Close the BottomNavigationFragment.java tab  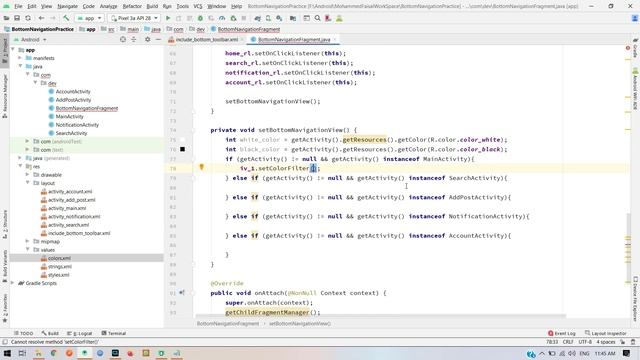click(335, 40)
